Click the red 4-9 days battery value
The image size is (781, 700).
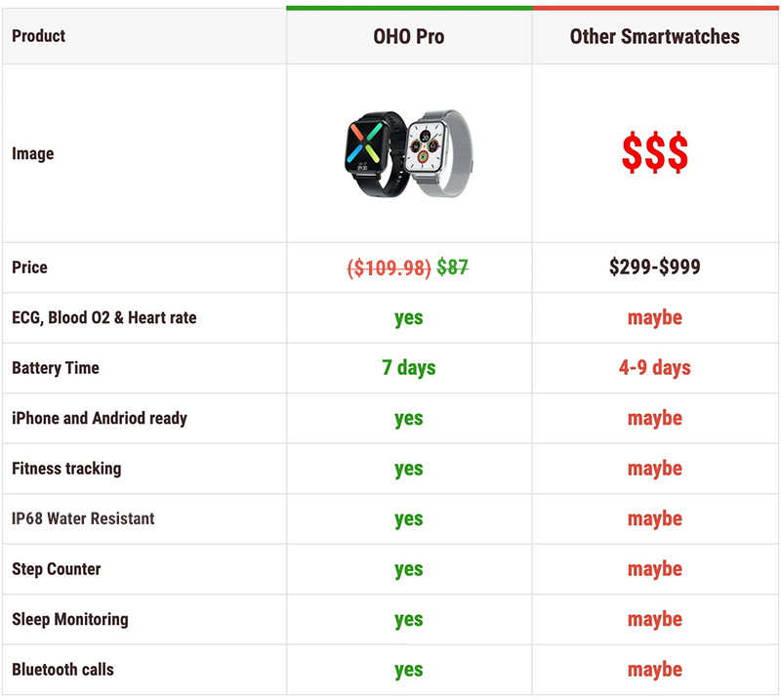(x=655, y=368)
